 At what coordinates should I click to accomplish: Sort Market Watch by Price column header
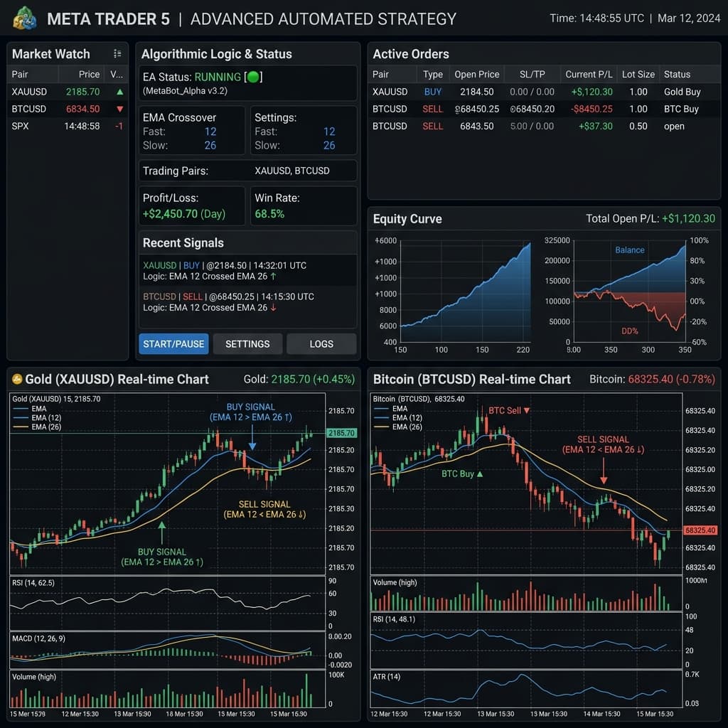[89, 74]
